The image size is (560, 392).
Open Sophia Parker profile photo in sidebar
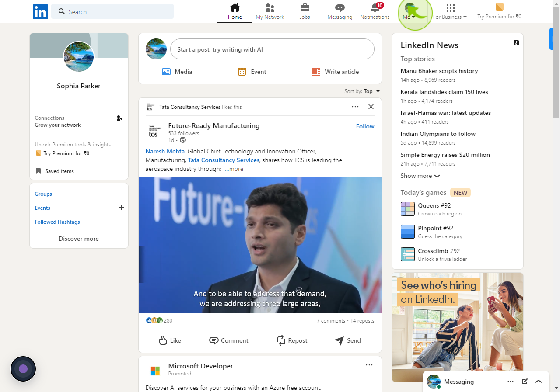pos(79,57)
